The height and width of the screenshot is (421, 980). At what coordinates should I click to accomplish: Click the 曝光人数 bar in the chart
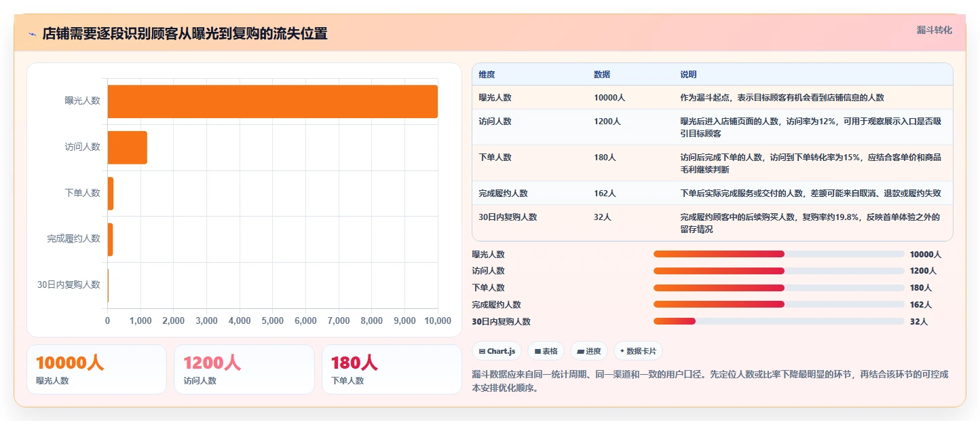click(272, 101)
